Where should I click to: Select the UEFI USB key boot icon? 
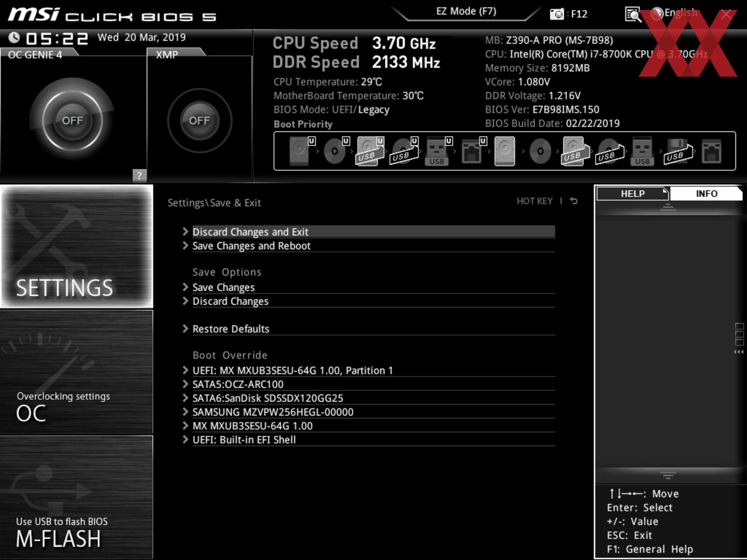[x=438, y=151]
